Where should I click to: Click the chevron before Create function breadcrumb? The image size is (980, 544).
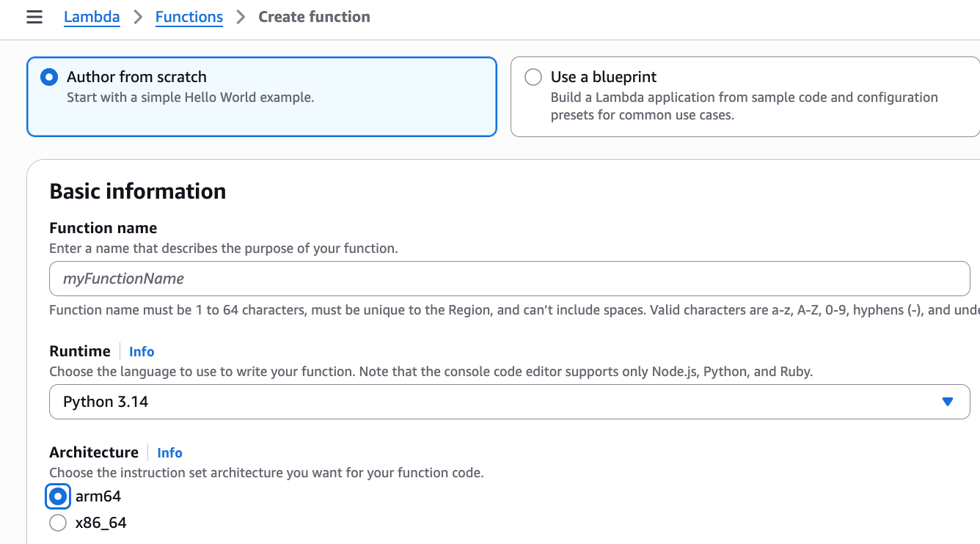pyautogui.click(x=240, y=16)
